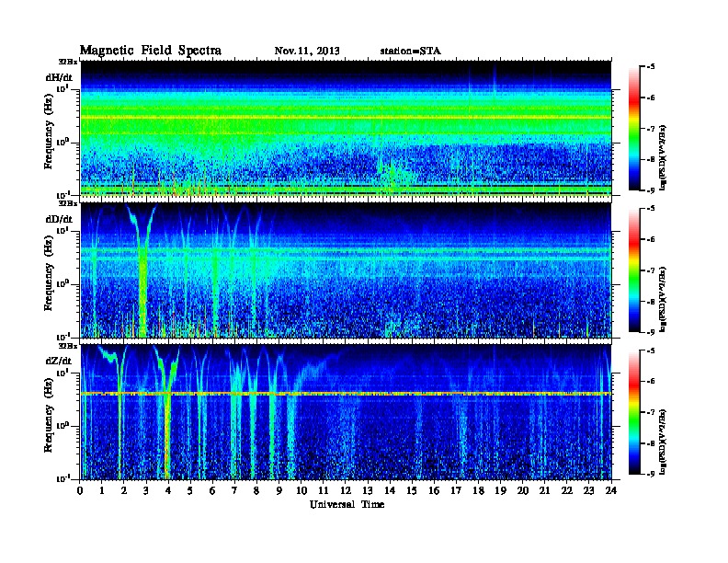
Task: Click the "Universal Time" axis label
Action: pos(347,504)
